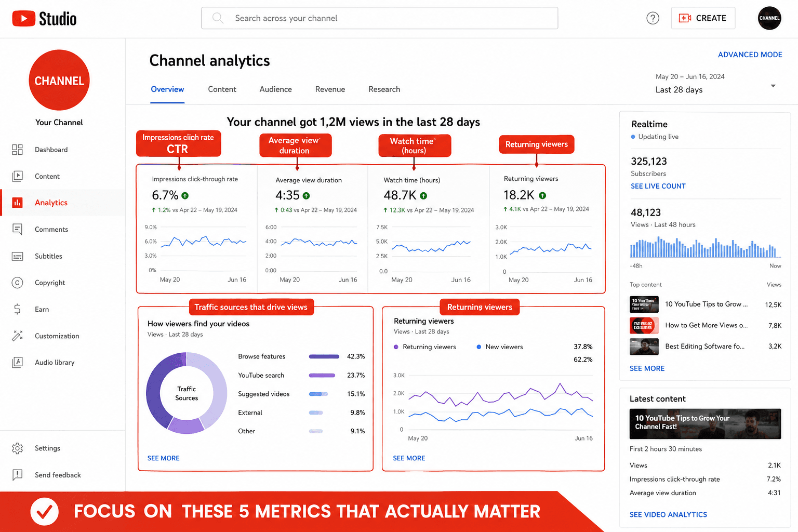Click the purple Returning viewers legend dot
This screenshot has width=798, height=532.
396,347
